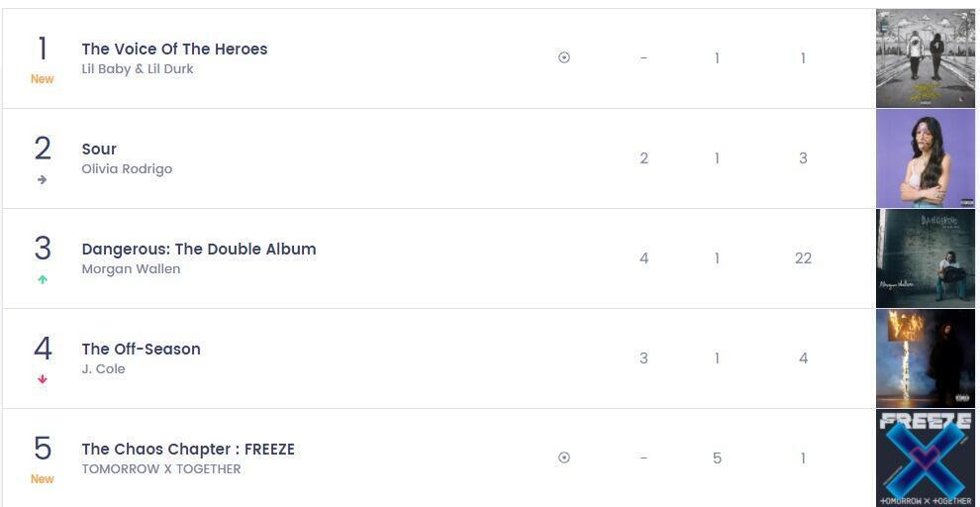Click the orange New badge under rank 1
The image size is (980, 507).
pos(42,79)
